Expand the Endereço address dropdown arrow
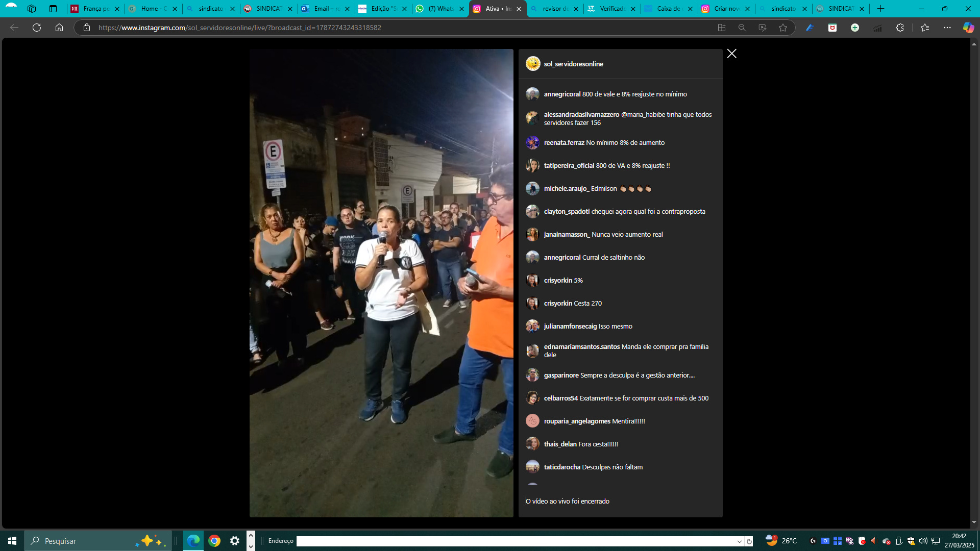980x551 pixels. 739,541
